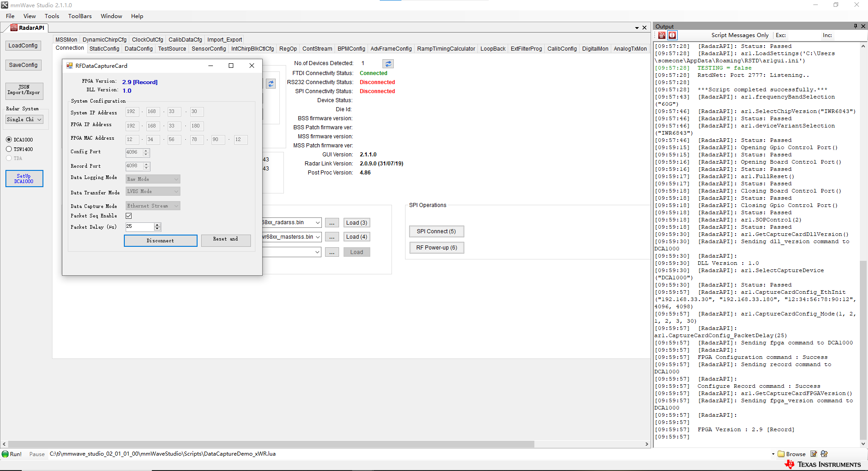Open the View menu

[x=29, y=16]
